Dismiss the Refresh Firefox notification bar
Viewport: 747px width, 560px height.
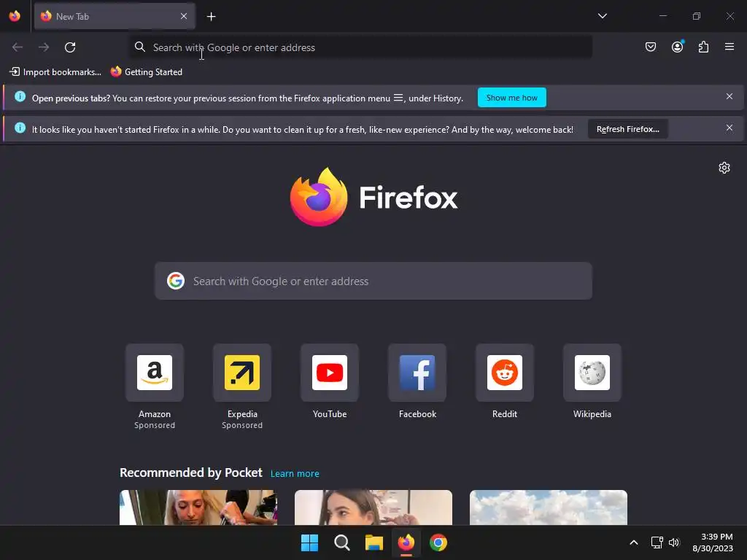click(729, 128)
